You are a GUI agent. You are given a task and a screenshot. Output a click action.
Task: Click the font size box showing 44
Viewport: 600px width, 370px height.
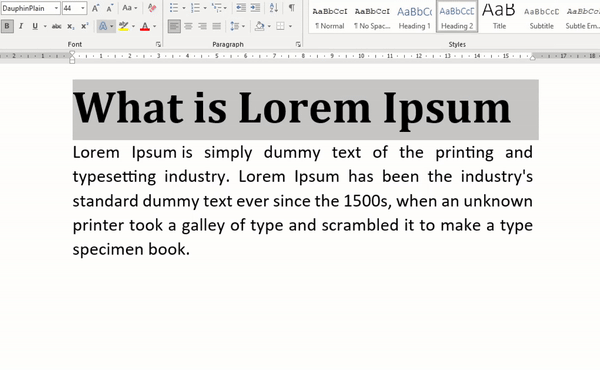pyautogui.click(x=71, y=8)
